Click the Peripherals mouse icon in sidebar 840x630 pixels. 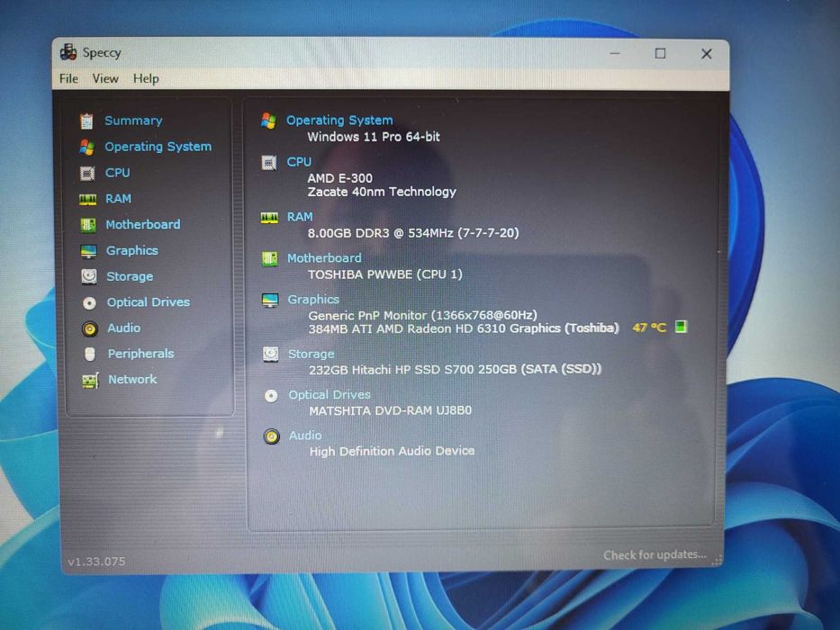click(x=90, y=354)
